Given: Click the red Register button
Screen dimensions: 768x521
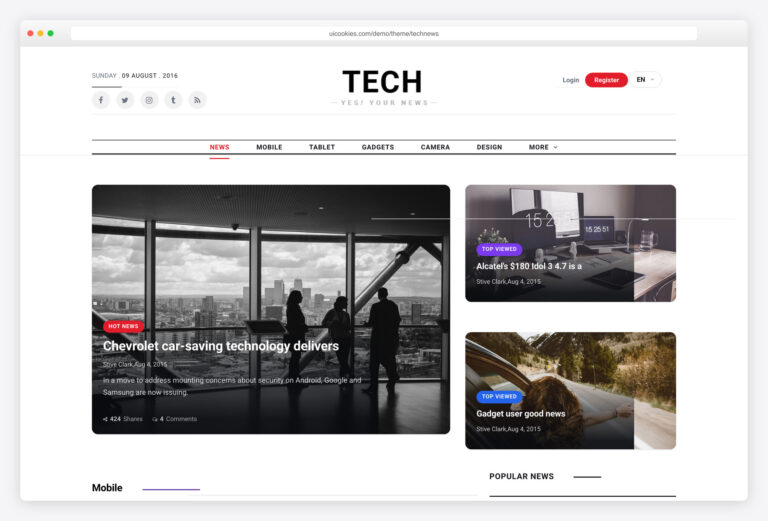Looking at the screenshot, I should coord(606,80).
